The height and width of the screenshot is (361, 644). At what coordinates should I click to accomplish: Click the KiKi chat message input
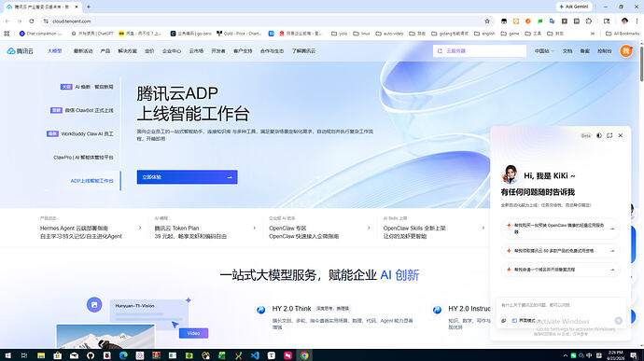coord(560,305)
